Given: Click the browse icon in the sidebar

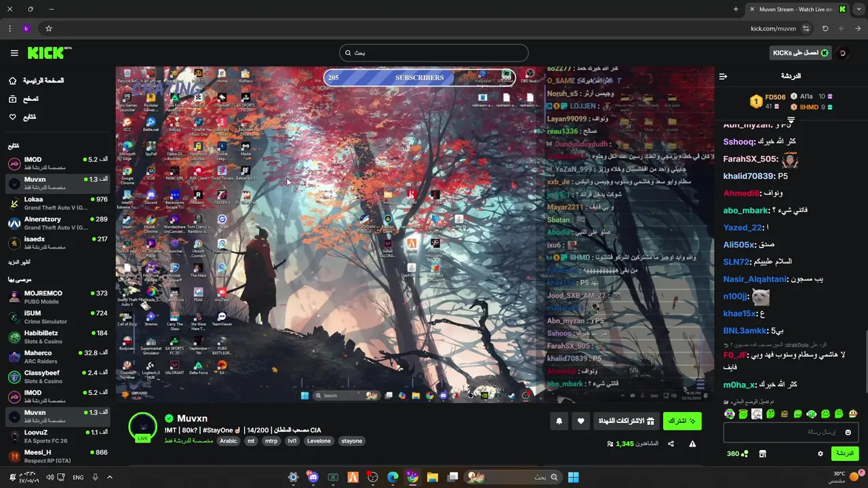Looking at the screenshot, I should 13,99.
